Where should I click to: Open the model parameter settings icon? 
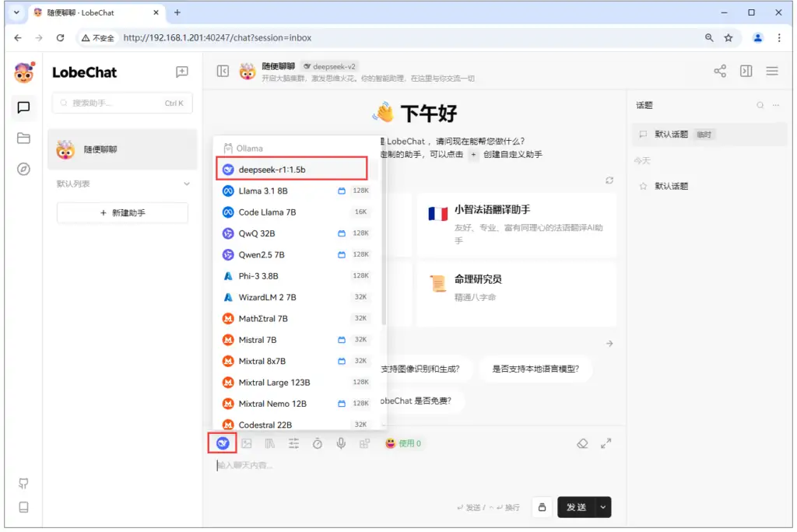click(292, 443)
